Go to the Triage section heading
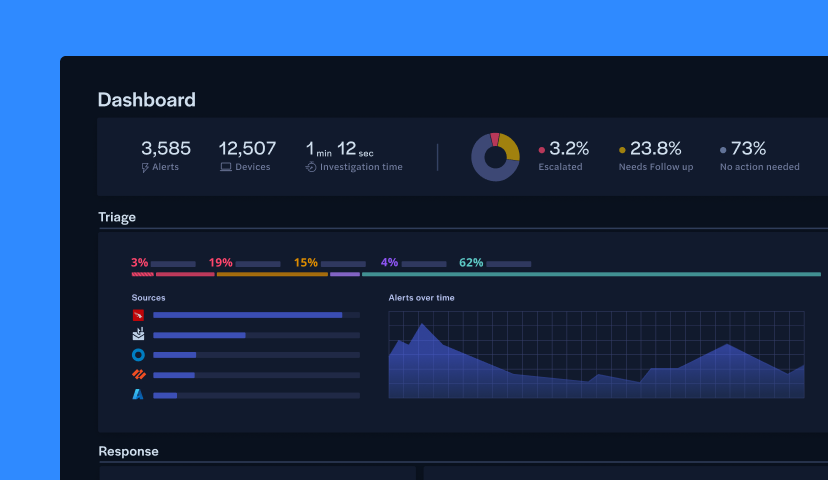The width and height of the screenshot is (828, 480). click(117, 217)
